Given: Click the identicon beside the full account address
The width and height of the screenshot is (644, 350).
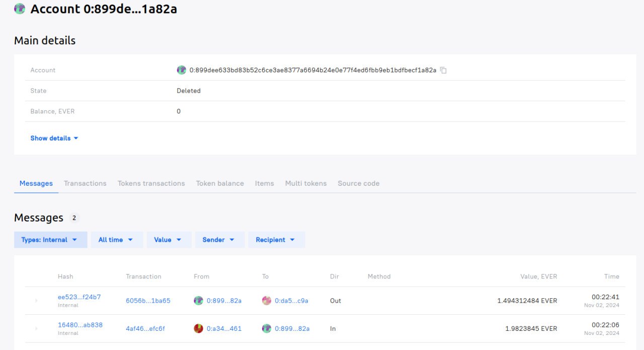Looking at the screenshot, I should pos(182,71).
